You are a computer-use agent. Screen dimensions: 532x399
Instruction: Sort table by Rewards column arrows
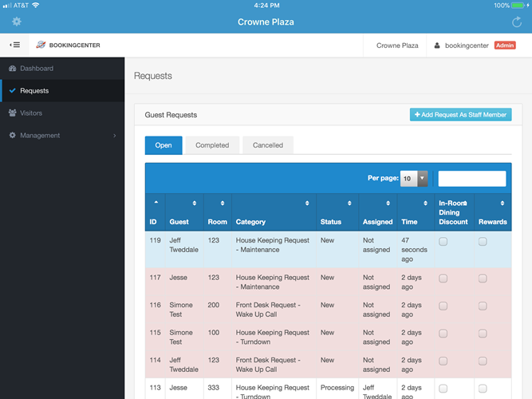[x=502, y=203]
